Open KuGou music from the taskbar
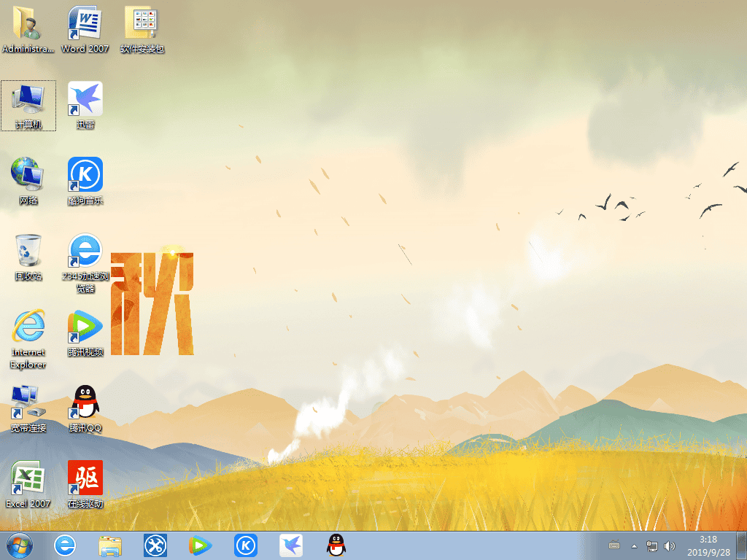The width and height of the screenshot is (747, 560). pyautogui.click(x=246, y=545)
